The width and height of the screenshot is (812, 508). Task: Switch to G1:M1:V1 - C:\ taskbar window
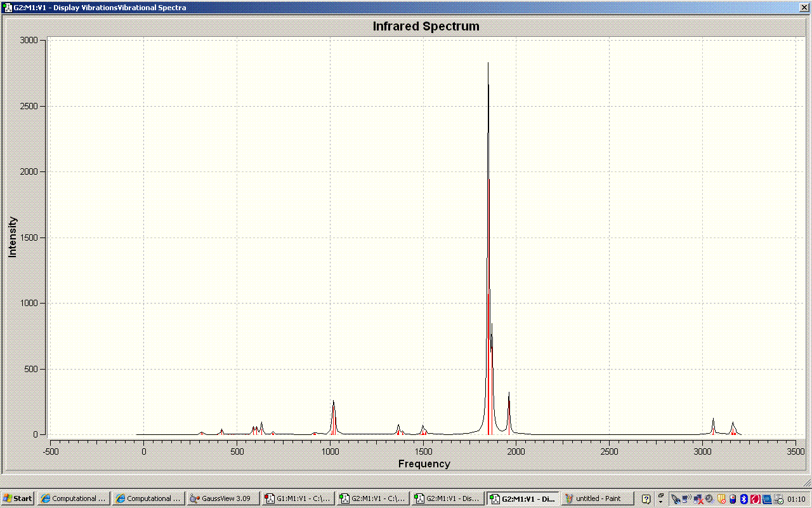[x=298, y=498]
